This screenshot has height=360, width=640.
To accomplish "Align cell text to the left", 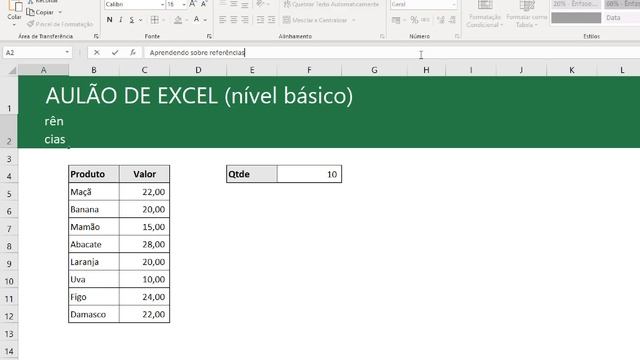I will pyautogui.click(x=222, y=20).
